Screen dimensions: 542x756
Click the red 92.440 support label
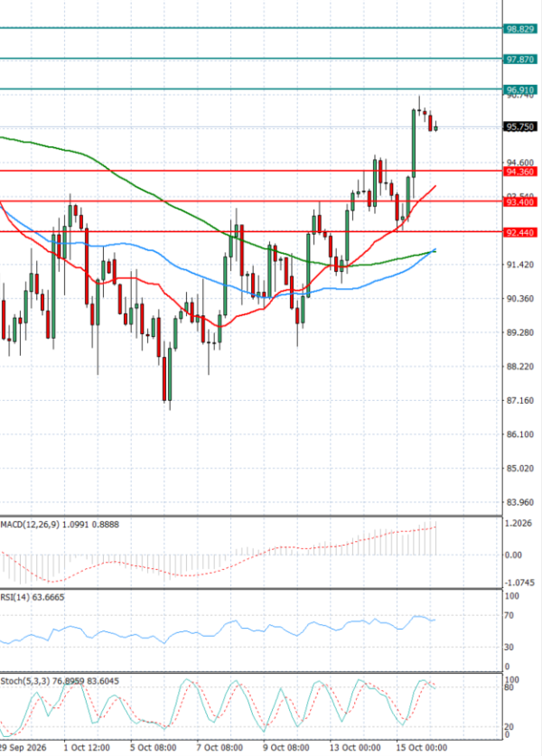pos(519,233)
